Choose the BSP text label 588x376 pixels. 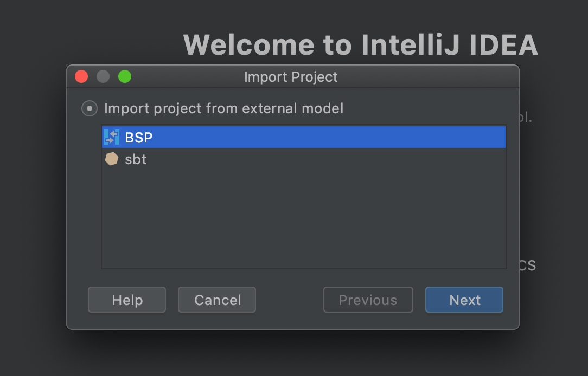click(x=139, y=138)
